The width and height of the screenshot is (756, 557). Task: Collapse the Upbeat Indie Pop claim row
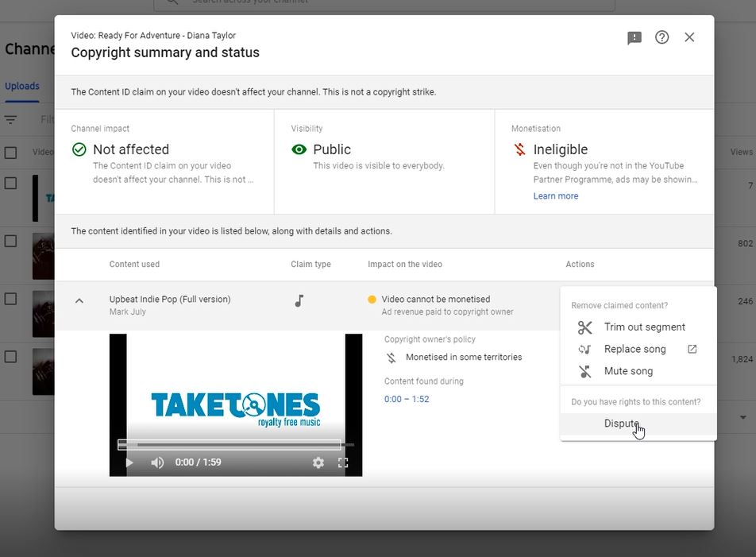pyautogui.click(x=79, y=300)
